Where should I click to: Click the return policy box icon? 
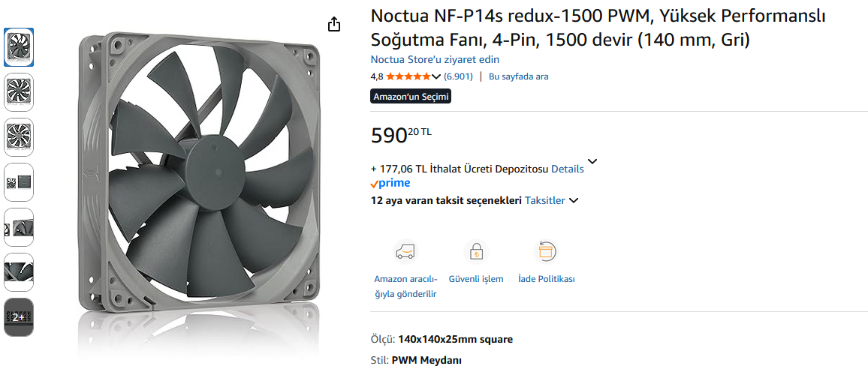click(546, 251)
